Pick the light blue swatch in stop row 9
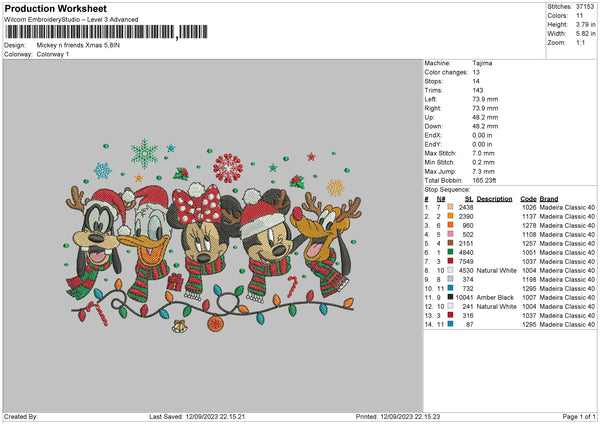 [x=450, y=279]
